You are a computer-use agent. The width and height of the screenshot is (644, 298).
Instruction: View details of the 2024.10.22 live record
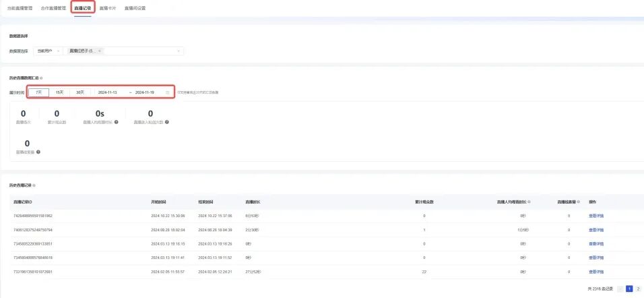(596, 216)
